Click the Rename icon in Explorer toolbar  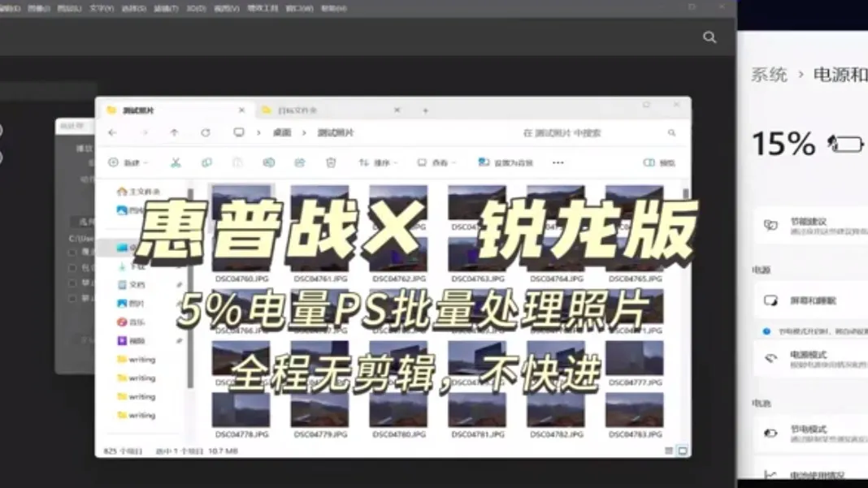[269, 162]
